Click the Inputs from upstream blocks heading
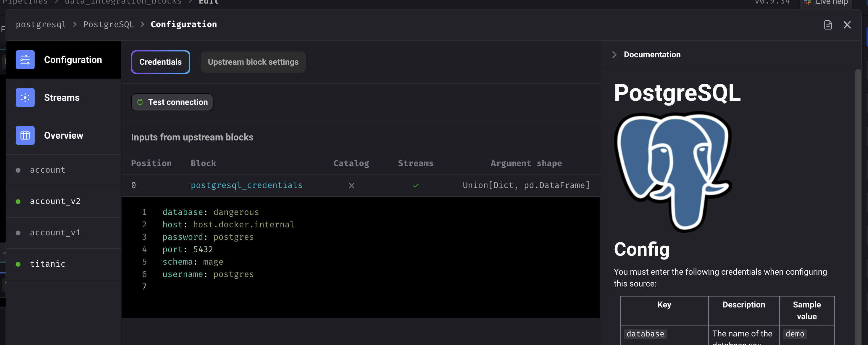Viewport: 868px width, 345px height. point(192,137)
